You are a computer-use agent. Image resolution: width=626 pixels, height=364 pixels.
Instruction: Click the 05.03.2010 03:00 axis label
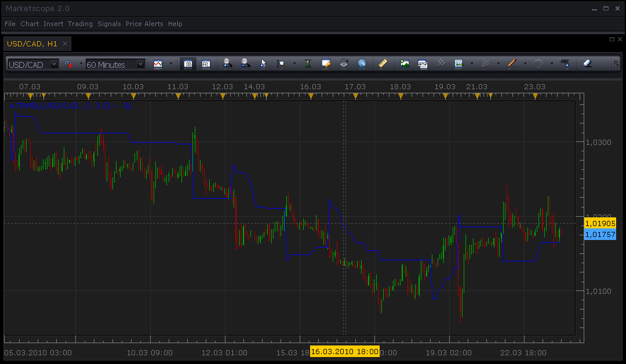click(x=38, y=353)
